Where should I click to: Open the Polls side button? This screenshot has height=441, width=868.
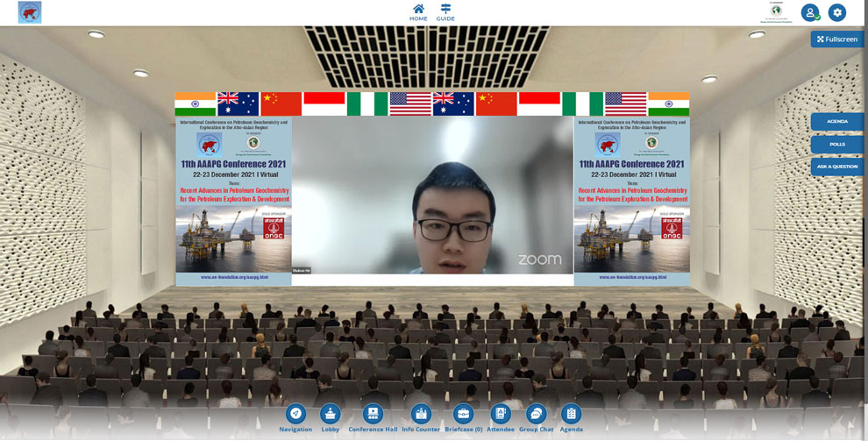pos(837,145)
